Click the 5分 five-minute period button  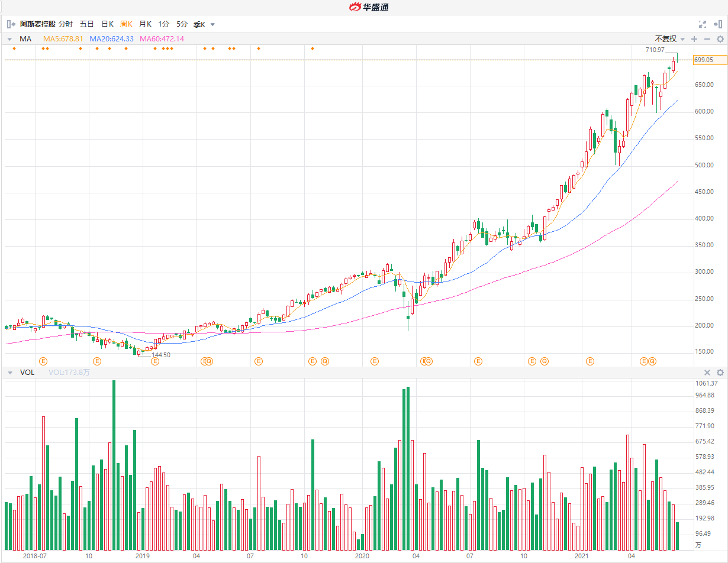pos(182,24)
